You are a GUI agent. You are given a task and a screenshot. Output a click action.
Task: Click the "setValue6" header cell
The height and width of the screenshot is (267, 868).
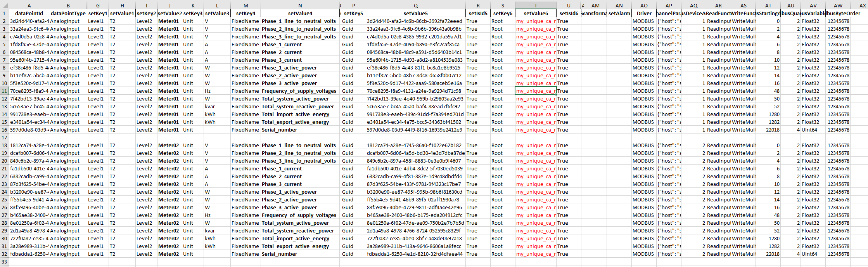pos(536,13)
